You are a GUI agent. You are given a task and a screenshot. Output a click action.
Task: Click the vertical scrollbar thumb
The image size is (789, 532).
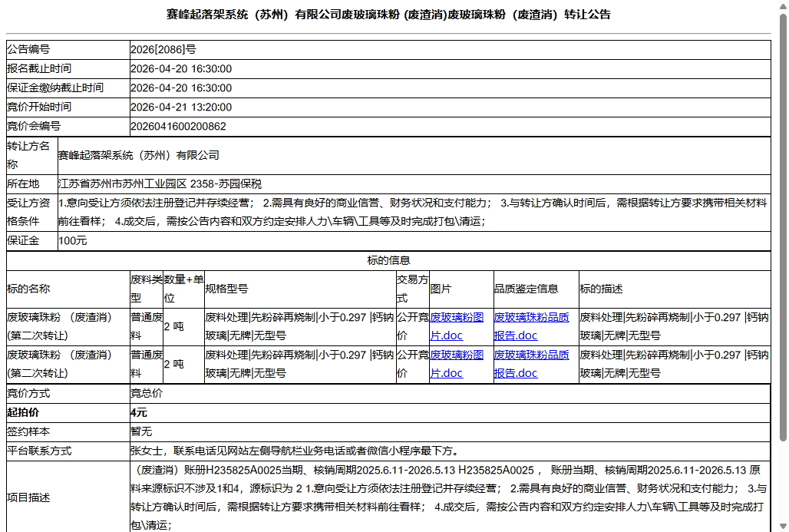(x=783, y=226)
